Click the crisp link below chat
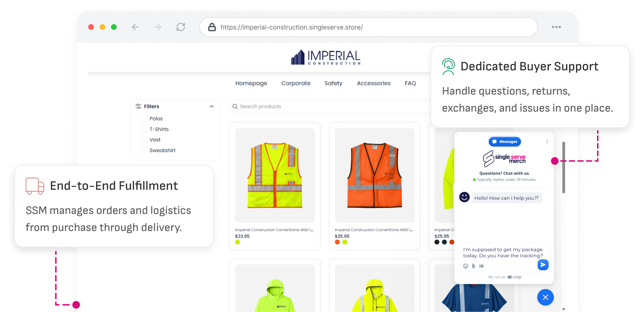Viewport: 644px width, 312px height. click(514, 277)
